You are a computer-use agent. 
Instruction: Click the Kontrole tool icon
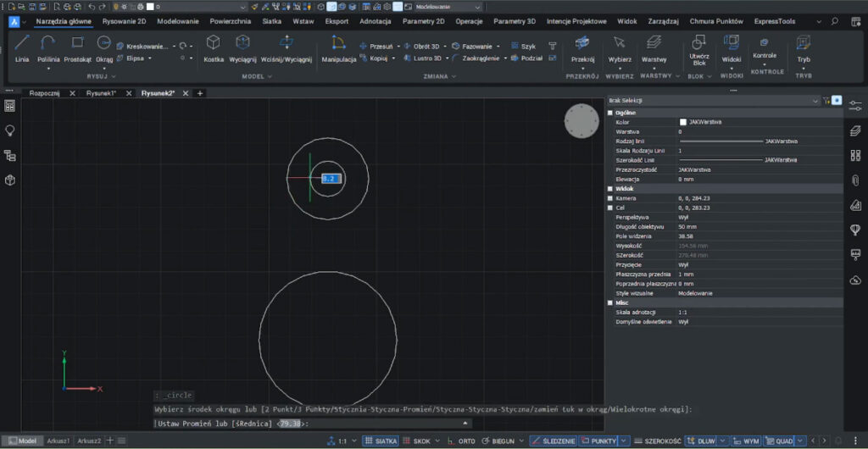[765, 42]
